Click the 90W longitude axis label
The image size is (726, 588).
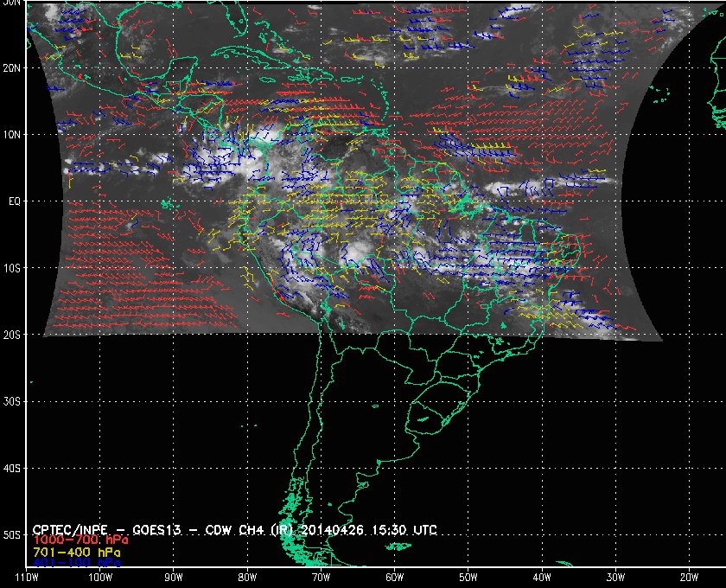pos(174,577)
